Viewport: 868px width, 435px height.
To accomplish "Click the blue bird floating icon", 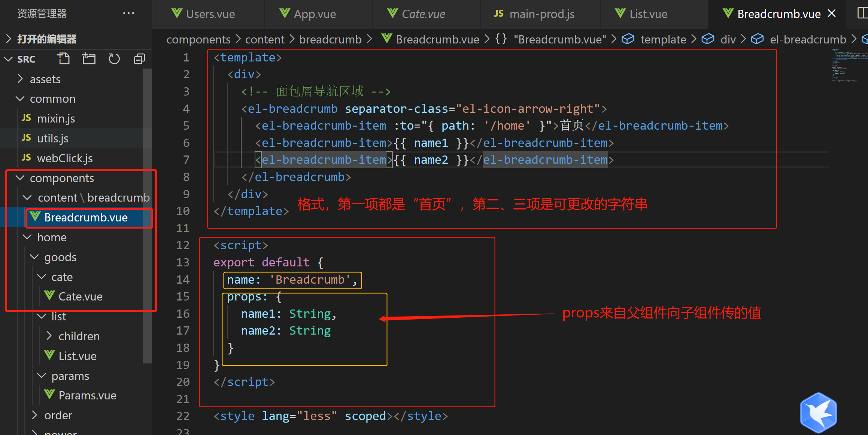I will 818,413.
